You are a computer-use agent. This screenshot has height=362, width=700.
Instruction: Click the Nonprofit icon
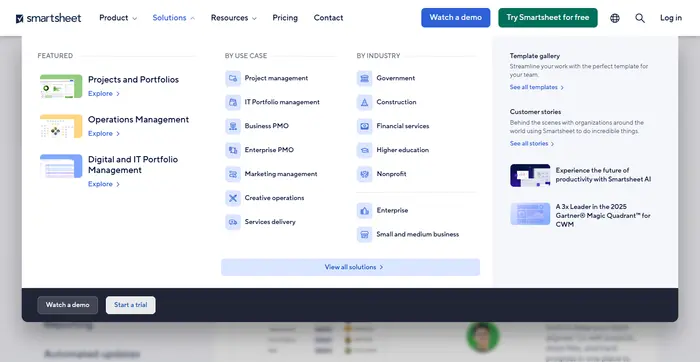pyautogui.click(x=365, y=174)
